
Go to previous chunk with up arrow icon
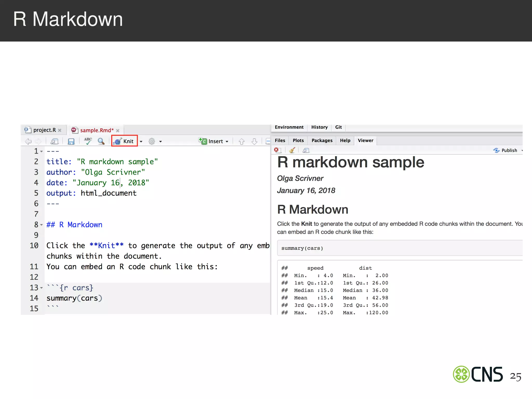coord(242,141)
